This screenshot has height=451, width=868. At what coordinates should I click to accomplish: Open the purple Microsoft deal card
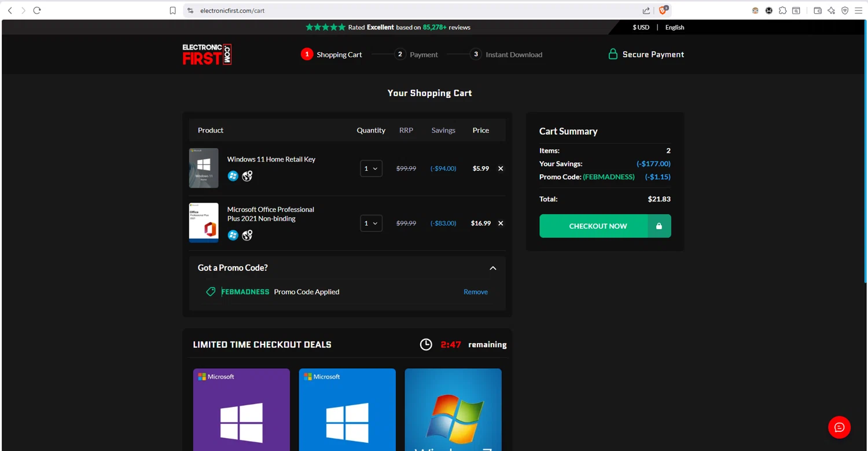241,410
